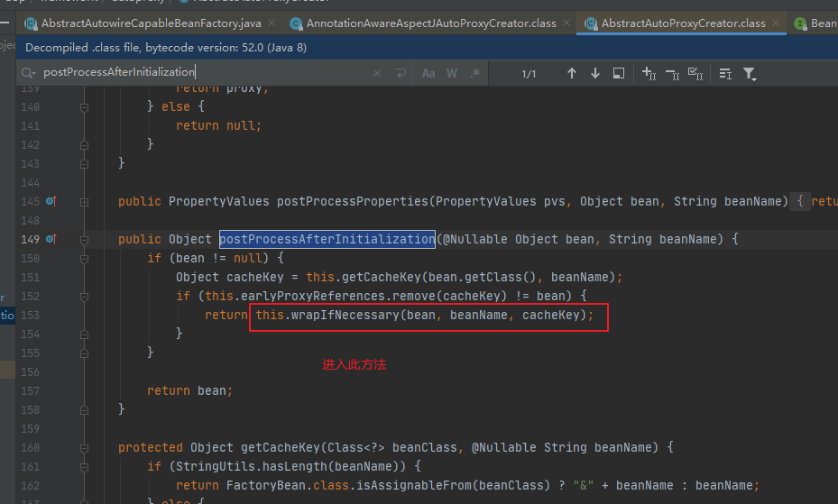The image size is (838, 504).
Task: Toggle search in selection only icon
Action: (725, 73)
